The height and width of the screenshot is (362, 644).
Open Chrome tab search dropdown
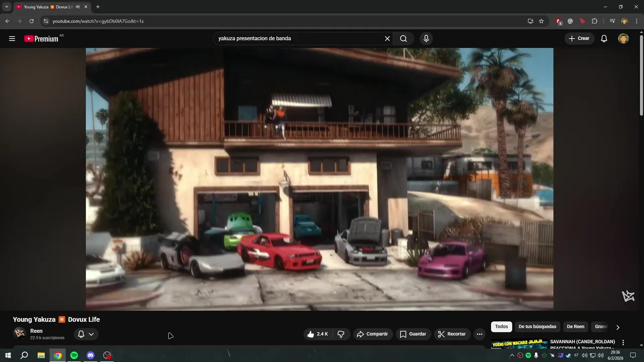(7, 7)
